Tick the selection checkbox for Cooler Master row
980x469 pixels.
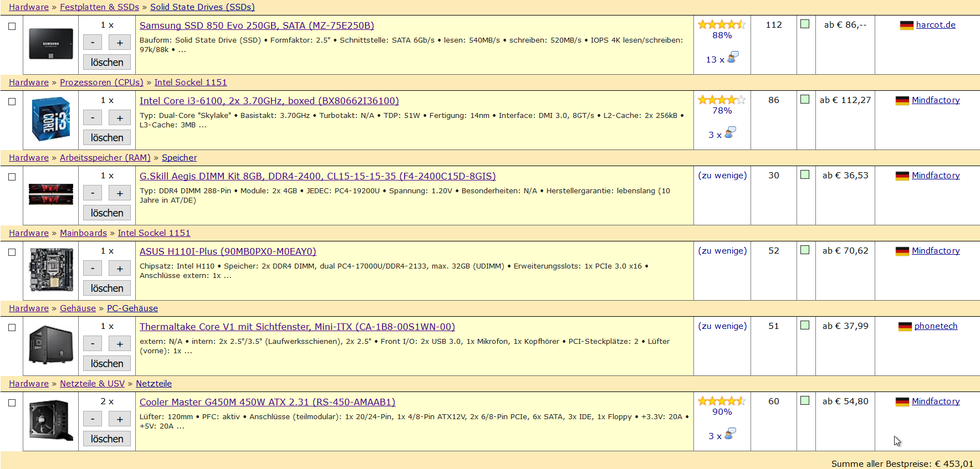click(x=12, y=403)
